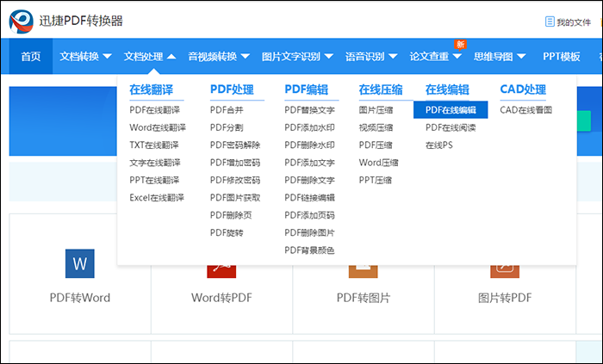Select PDF删除图片 under PDF编辑

coord(309,232)
